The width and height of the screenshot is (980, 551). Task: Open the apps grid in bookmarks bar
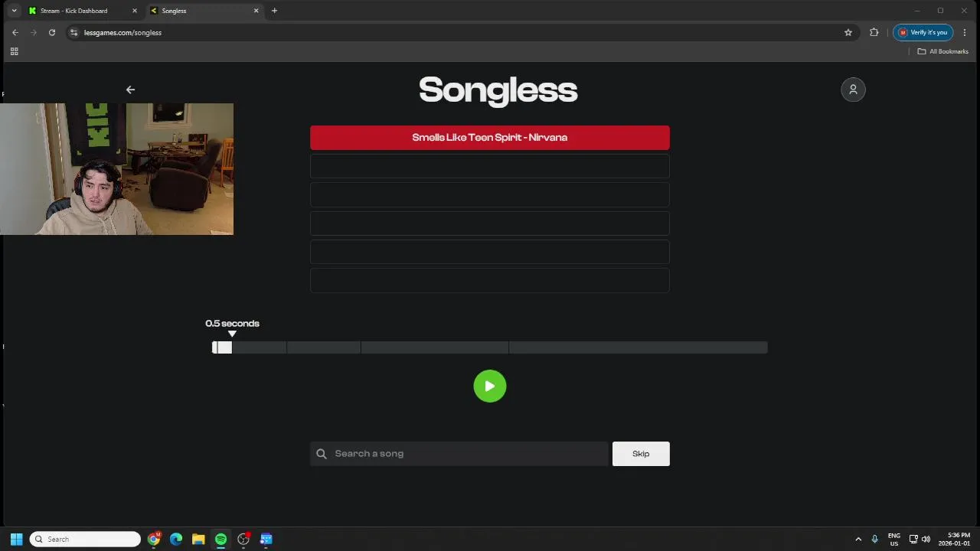click(14, 51)
